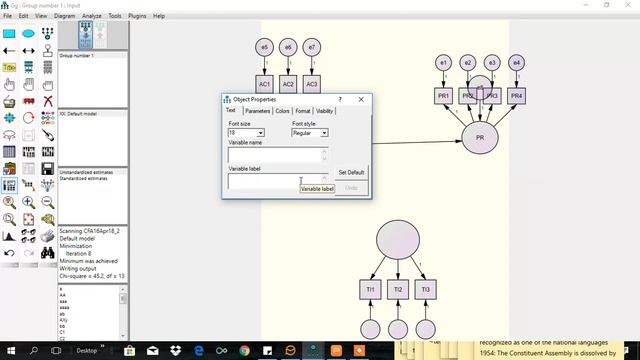640x360 pixels.
Task: Click the Set Default button
Action: pos(351,173)
